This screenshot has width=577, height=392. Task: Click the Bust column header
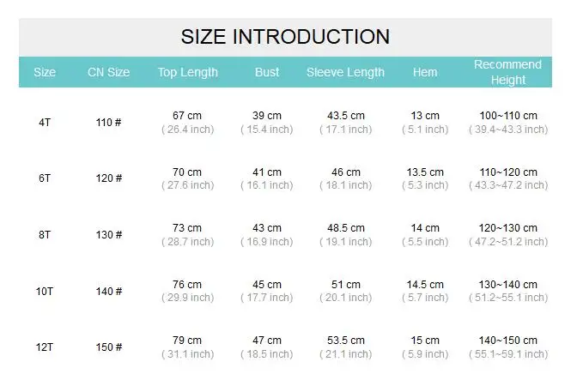coord(267,72)
